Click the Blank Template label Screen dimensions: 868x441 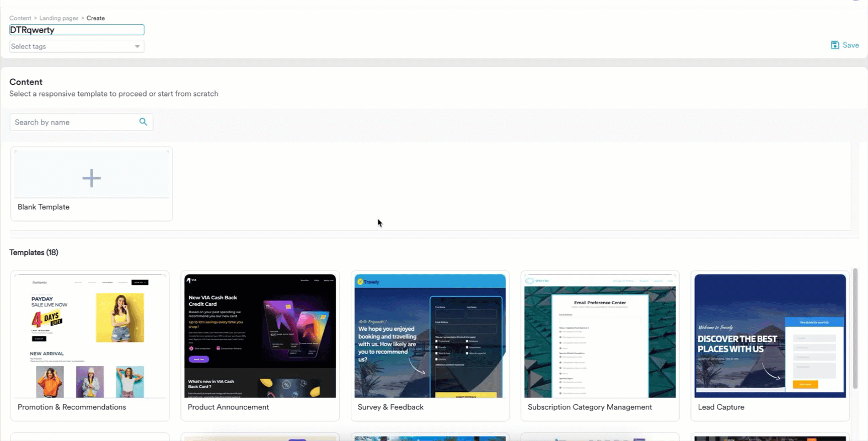[x=44, y=207]
